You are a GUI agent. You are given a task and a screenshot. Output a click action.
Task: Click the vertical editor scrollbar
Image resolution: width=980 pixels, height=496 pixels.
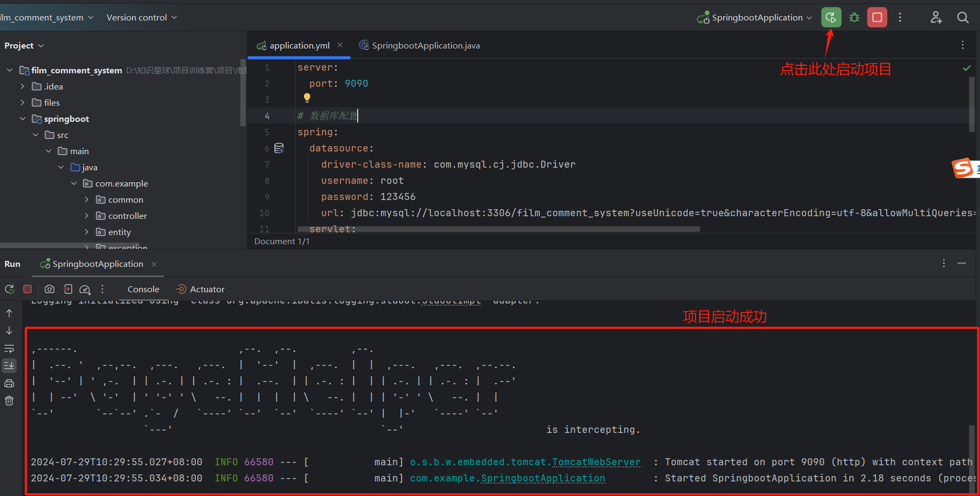(971, 104)
